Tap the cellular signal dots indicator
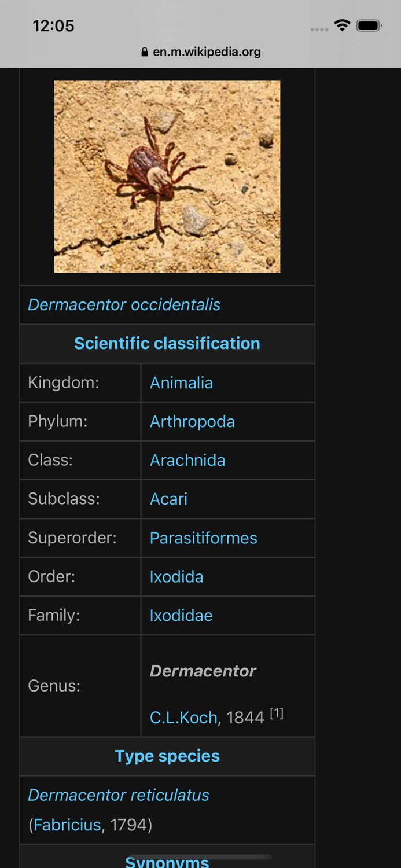The image size is (401, 868). 319,27
